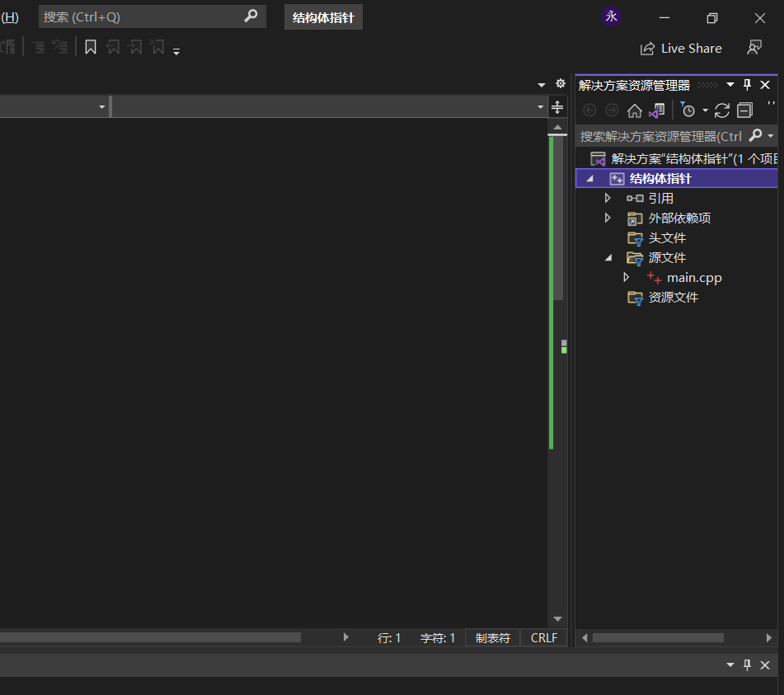This screenshot has height=695, width=784.
Task: Toggle the pending changes filter clock icon
Action: pyautogui.click(x=688, y=110)
